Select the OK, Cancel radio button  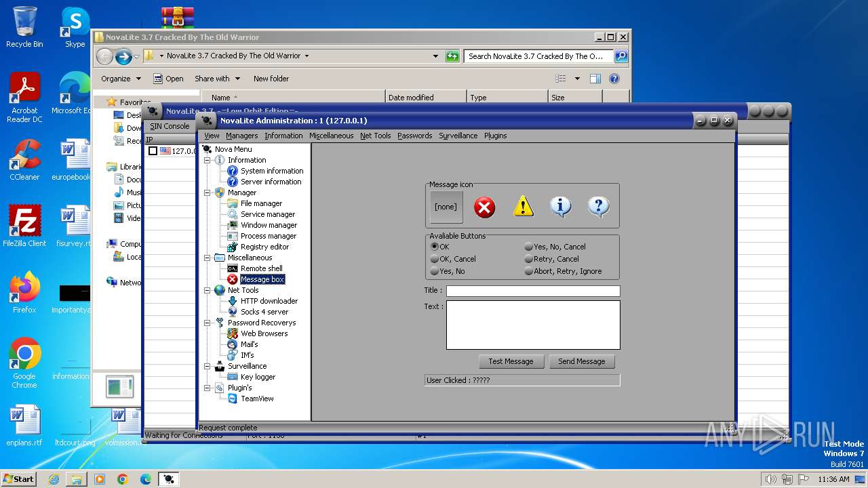pos(435,259)
